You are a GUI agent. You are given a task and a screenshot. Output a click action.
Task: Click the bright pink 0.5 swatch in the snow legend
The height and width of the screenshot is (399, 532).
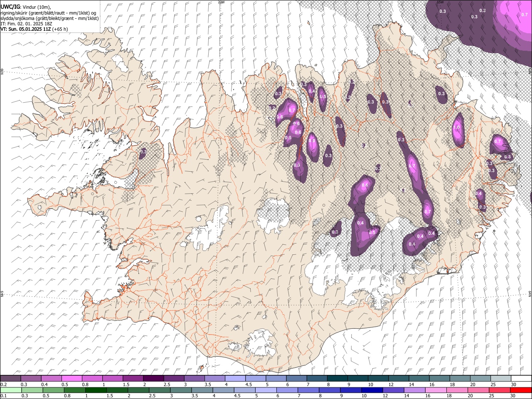[x=72, y=378]
